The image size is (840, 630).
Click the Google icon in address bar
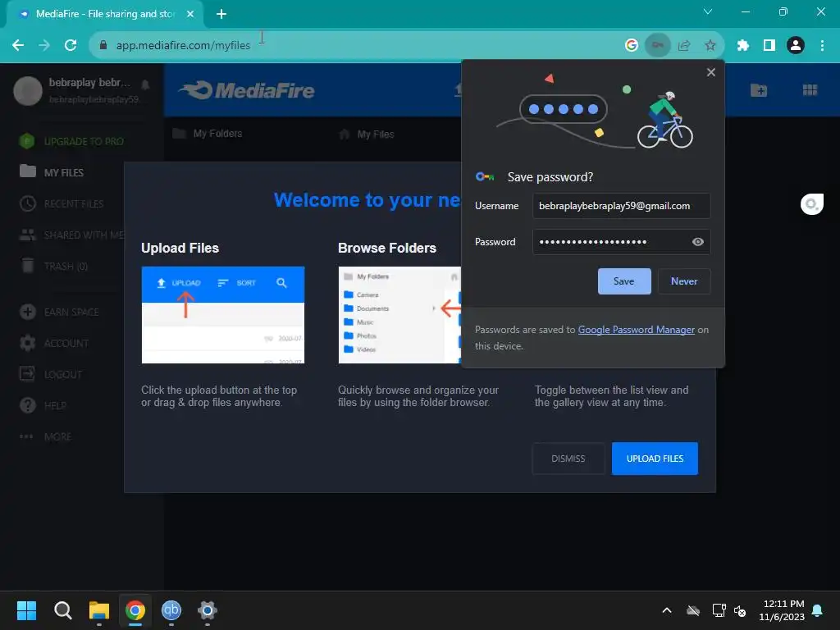(x=632, y=46)
